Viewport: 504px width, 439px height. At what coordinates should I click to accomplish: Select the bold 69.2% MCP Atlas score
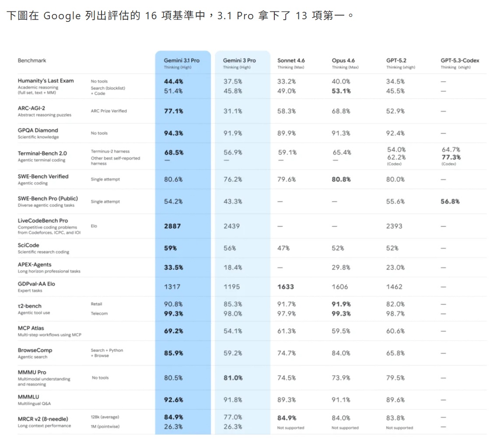[x=173, y=331]
